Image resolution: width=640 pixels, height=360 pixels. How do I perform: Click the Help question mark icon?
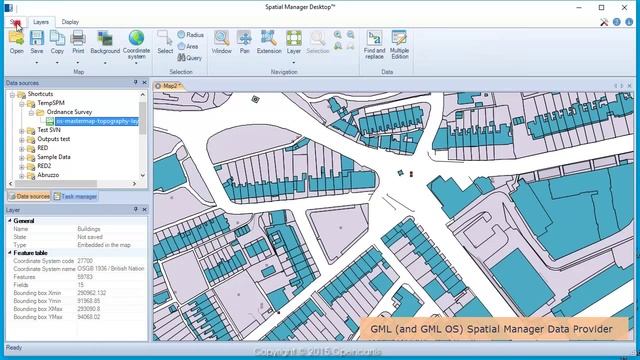point(617,22)
